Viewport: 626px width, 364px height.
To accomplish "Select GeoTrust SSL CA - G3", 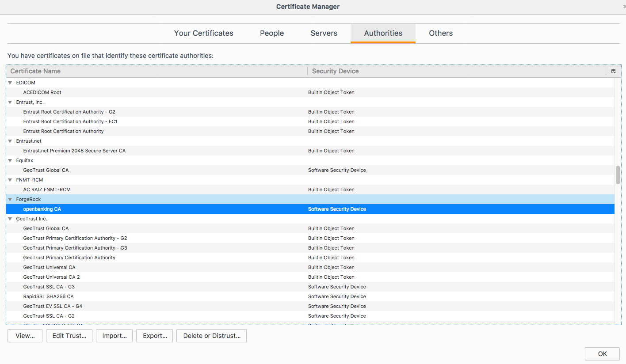I will (x=310, y=287).
